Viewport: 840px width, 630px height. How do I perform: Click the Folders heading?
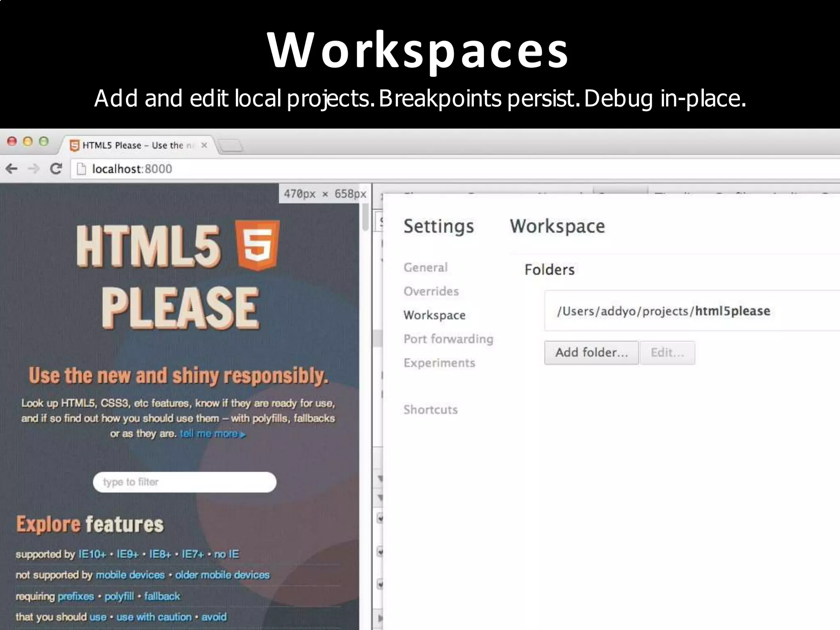[550, 270]
